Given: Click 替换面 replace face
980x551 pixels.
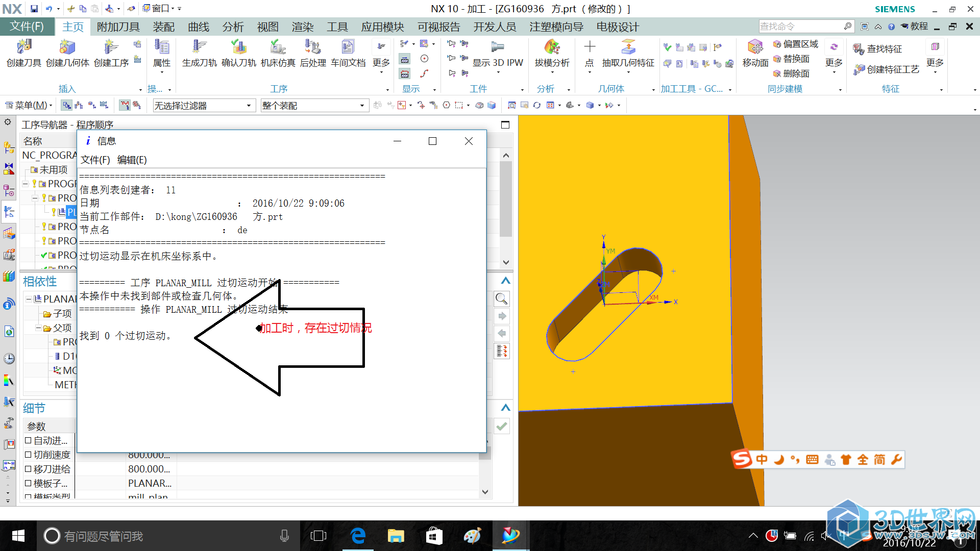Looking at the screenshot, I should point(791,59).
